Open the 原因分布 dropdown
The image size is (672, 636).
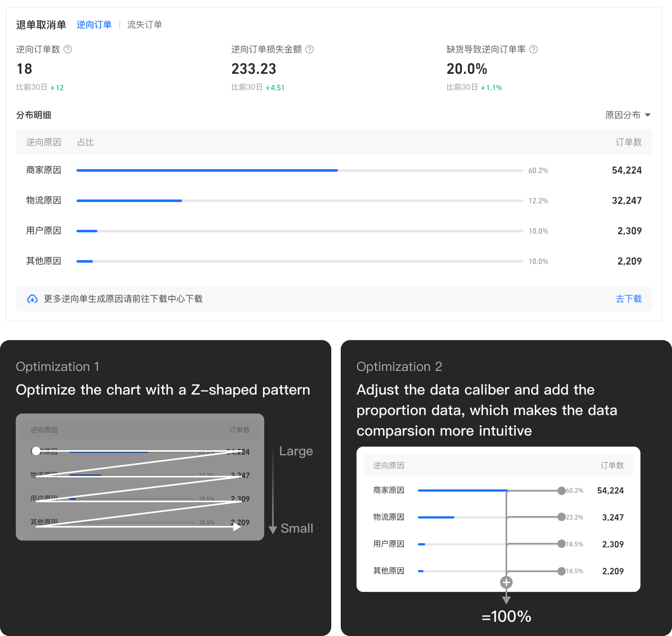click(x=628, y=115)
